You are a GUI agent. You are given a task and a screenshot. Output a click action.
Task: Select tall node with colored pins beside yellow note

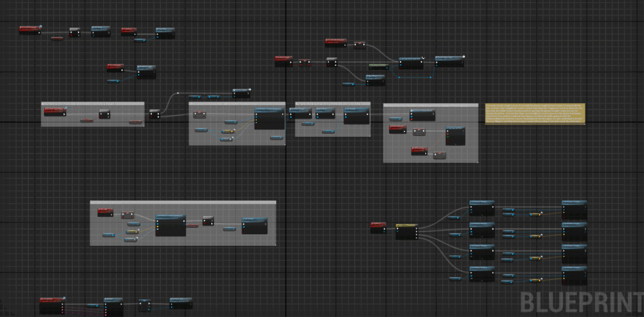click(x=455, y=136)
